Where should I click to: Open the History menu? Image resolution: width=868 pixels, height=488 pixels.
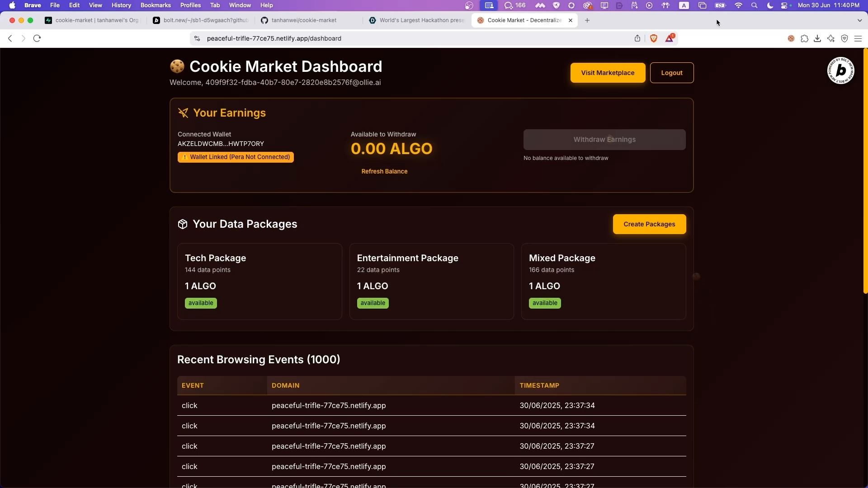(121, 5)
